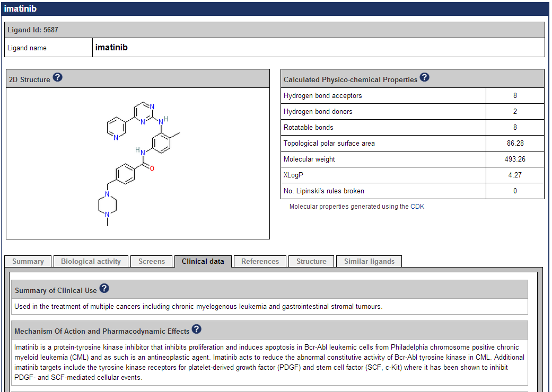Click help icon beside Mechanism Of Action heading

point(197,329)
